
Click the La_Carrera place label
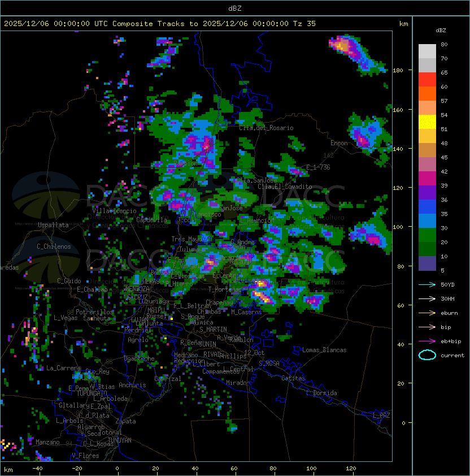(x=63, y=368)
